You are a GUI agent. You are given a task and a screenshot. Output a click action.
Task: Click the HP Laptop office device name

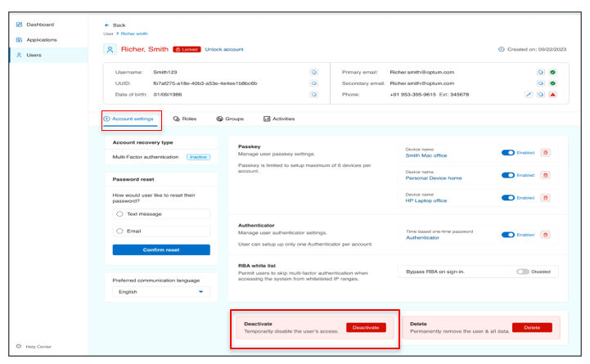pyautogui.click(x=426, y=200)
